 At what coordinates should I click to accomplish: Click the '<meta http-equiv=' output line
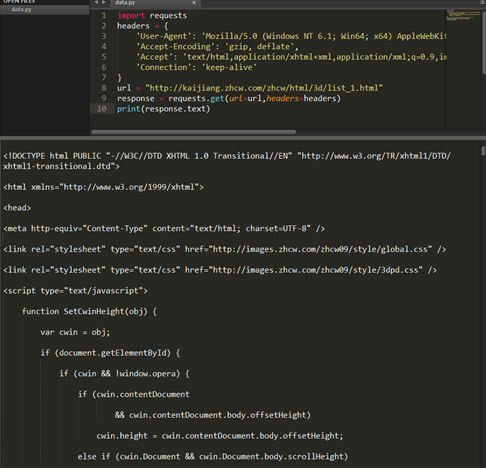(164, 229)
